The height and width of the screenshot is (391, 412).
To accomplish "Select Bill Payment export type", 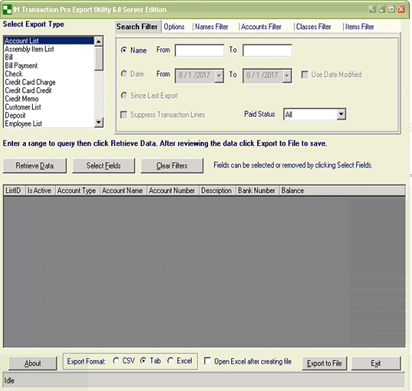I will (x=49, y=66).
